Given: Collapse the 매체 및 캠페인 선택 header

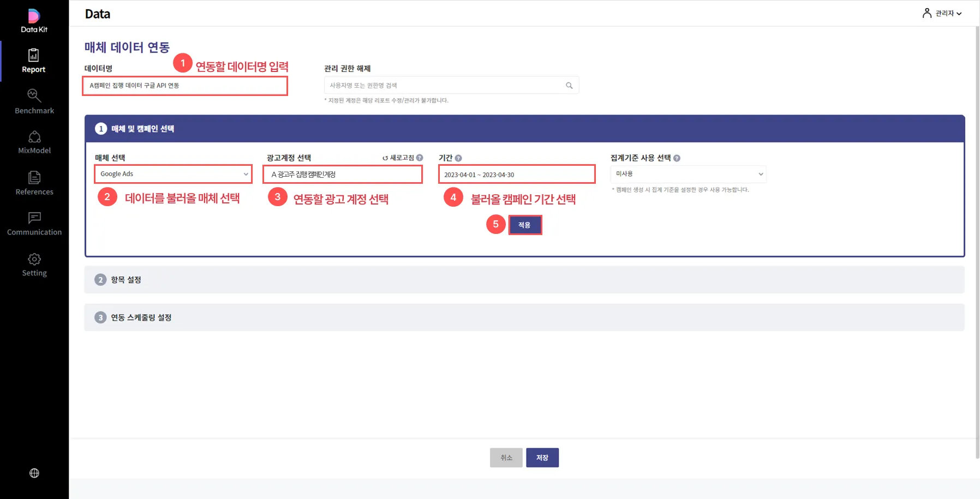Looking at the screenshot, I should pos(524,129).
